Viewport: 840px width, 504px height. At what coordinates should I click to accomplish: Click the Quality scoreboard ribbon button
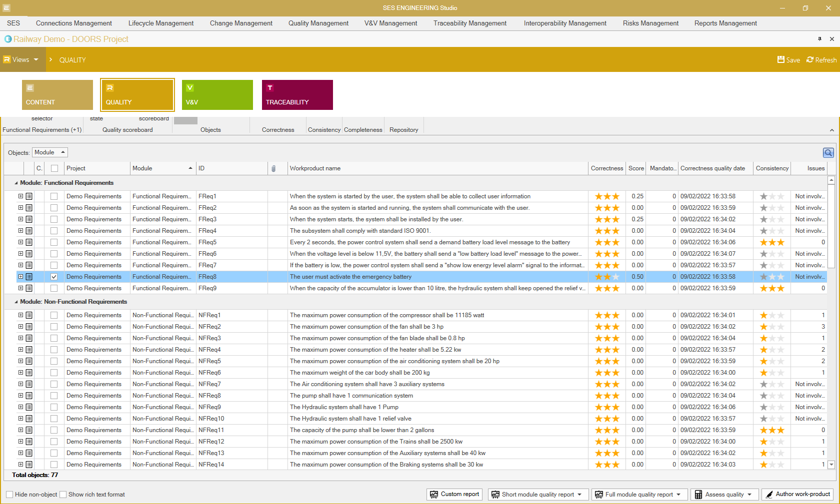(x=127, y=130)
